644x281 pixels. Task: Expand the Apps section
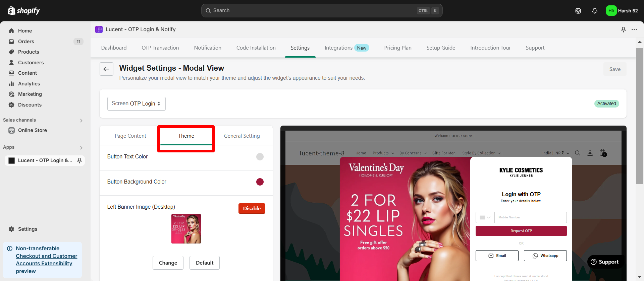[81, 147]
